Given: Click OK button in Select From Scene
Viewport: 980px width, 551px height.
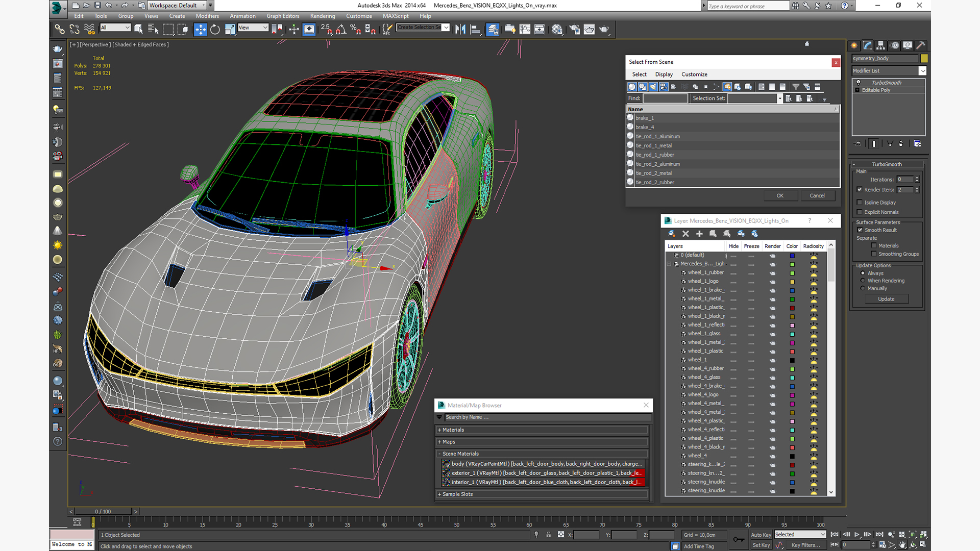Looking at the screenshot, I should 779,195.
